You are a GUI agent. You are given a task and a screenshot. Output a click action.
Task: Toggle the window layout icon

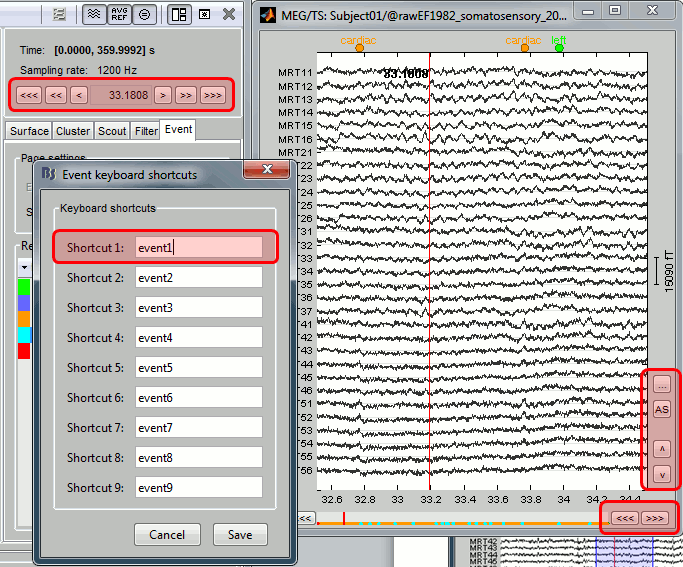click(179, 14)
